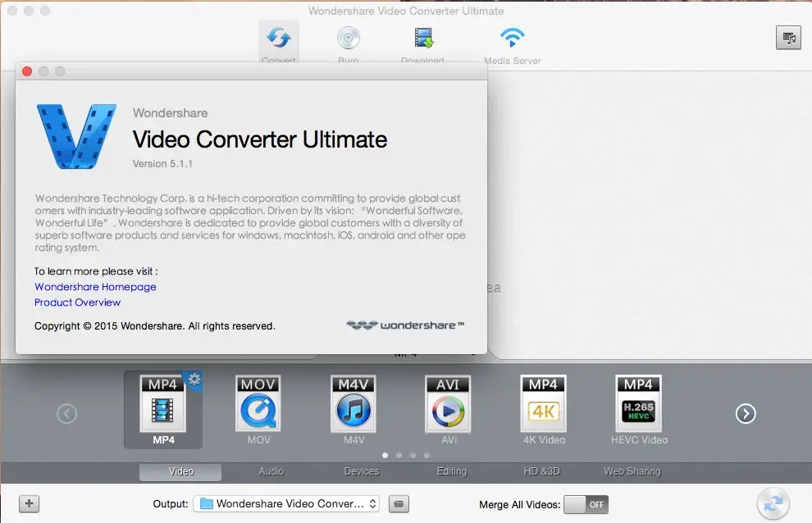Expand the Output folder dropdown
The image size is (812, 523).
[x=286, y=504]
